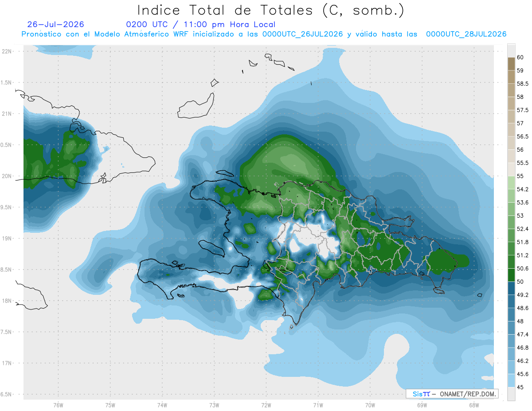Click the legend swatch between 58 and 58.5
Viewport: 532px width, 411px height.
[511, 90]
